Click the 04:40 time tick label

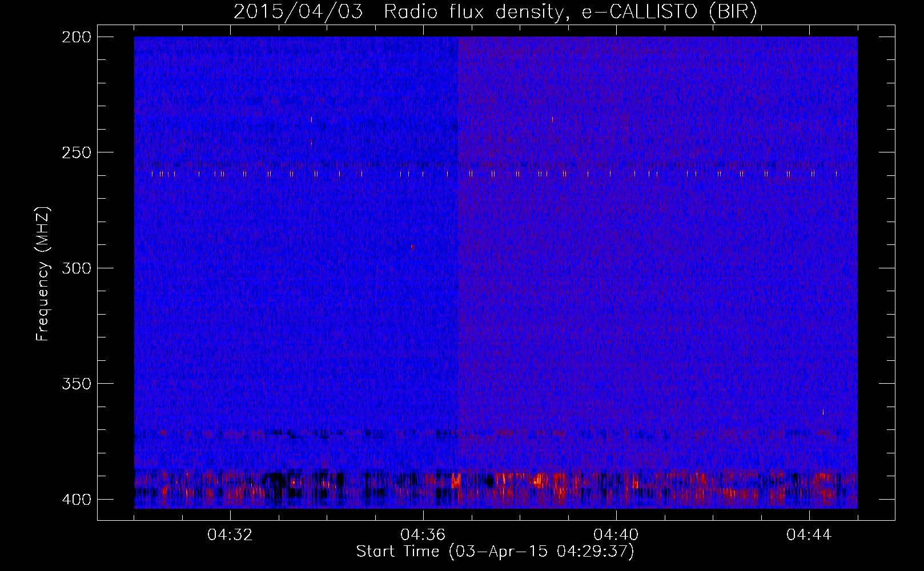pyautogui.click(x=616, y=535)
